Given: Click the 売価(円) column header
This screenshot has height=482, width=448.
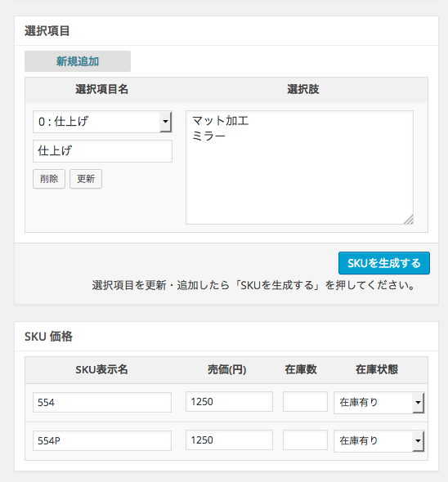Looking at the screenshot, I should pos(227,369).
